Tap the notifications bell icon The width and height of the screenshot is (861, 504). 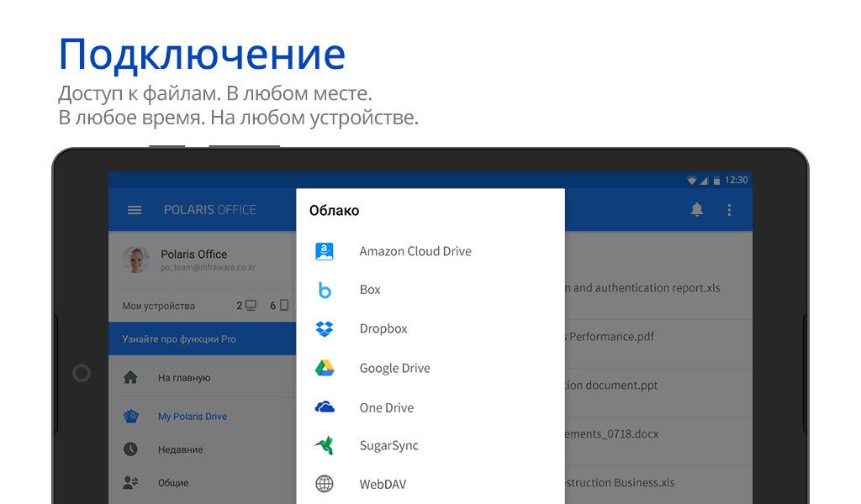(696, 210)
